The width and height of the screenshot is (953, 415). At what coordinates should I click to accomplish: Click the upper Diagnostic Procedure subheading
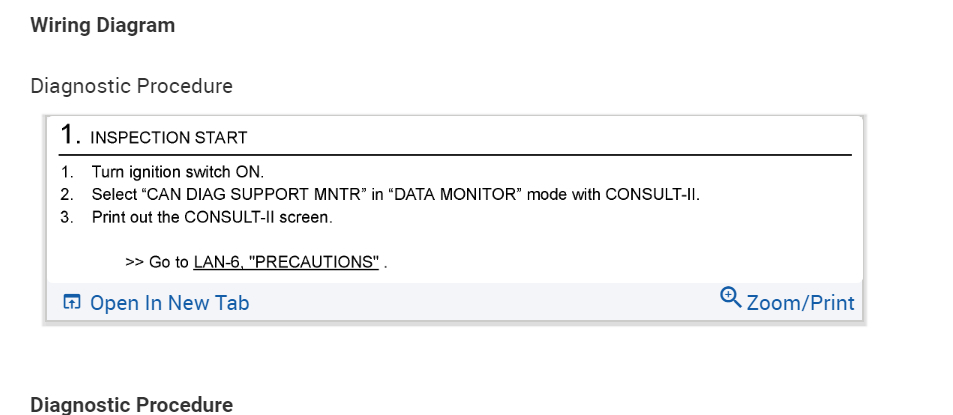132,86
